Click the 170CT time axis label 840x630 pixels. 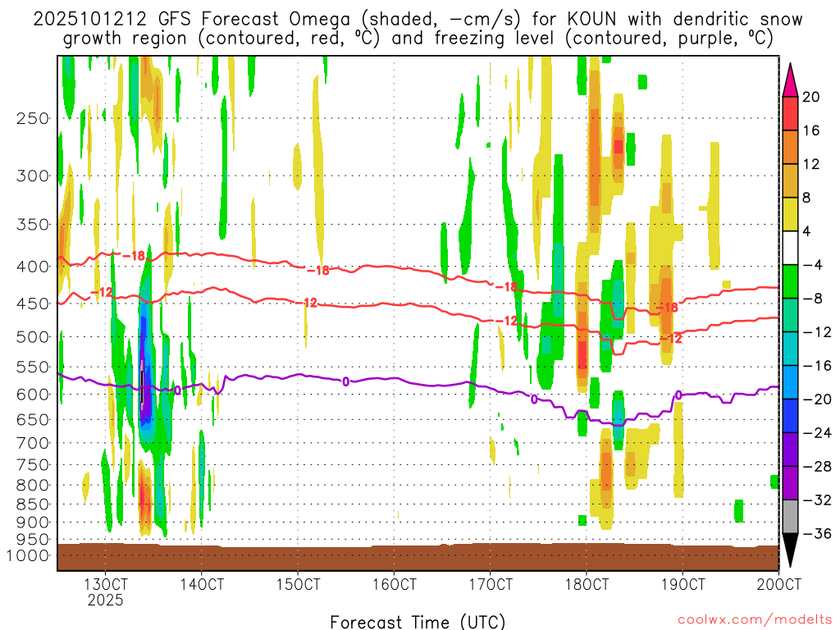click(491, 583)
